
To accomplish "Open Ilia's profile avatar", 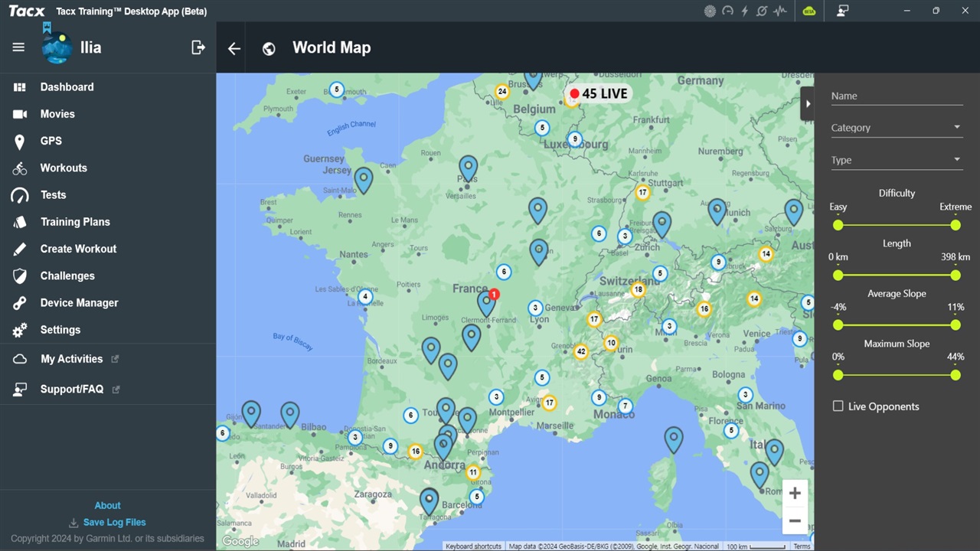I will pos(57,47).
